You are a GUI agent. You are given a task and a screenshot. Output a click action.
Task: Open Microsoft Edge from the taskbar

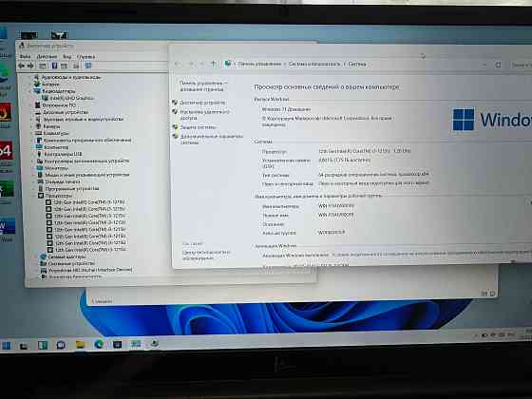pos(99,344)
